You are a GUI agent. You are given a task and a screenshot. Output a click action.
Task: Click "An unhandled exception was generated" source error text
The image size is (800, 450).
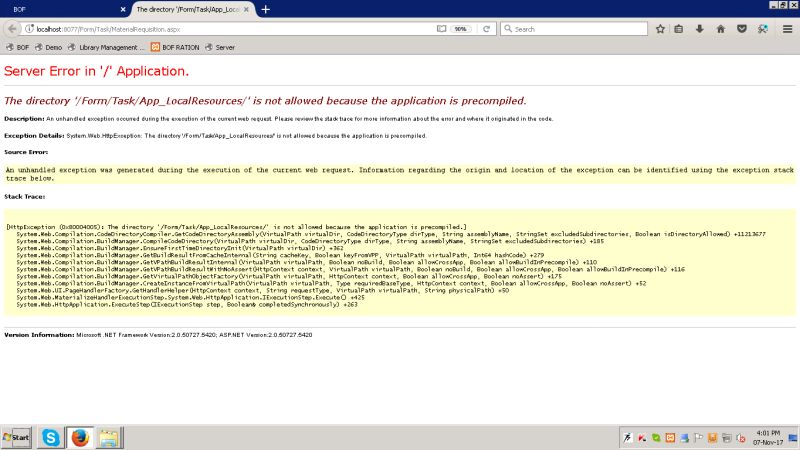click(x=399, y=174)
